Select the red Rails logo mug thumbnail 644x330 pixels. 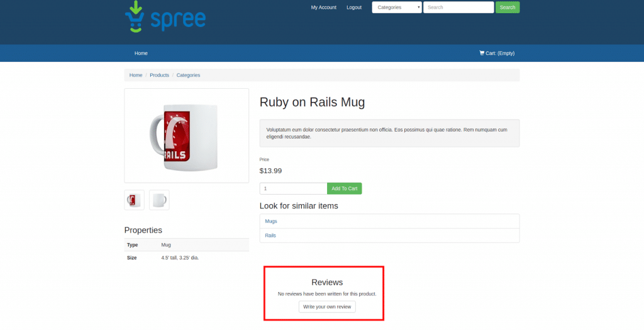point(135,200)
